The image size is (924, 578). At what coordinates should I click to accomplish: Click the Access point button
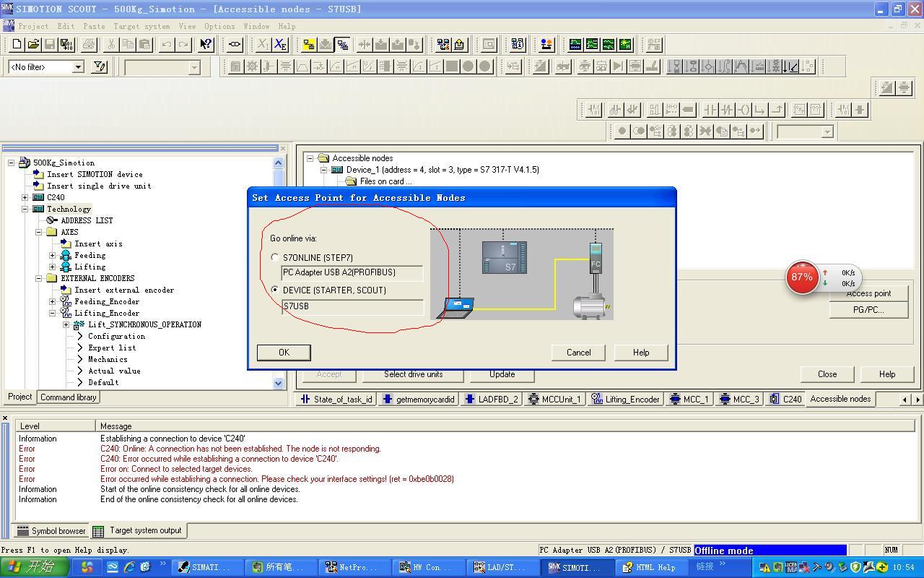(868, 293)
